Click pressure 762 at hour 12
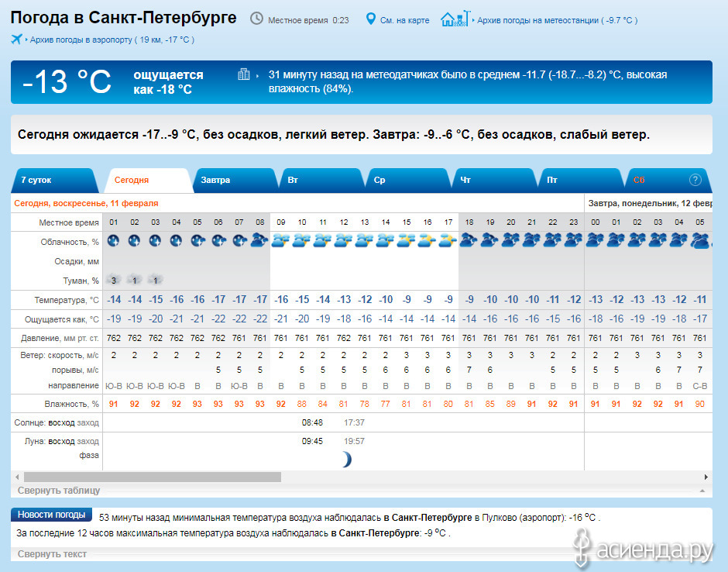 pyautogui.click(x=344, y=338)
